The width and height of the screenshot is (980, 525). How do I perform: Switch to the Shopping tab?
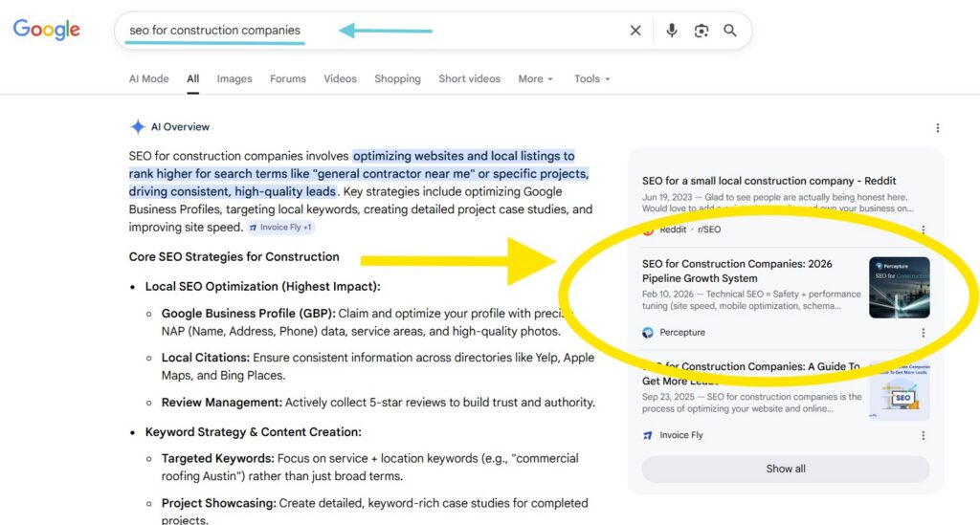(397, 78)
